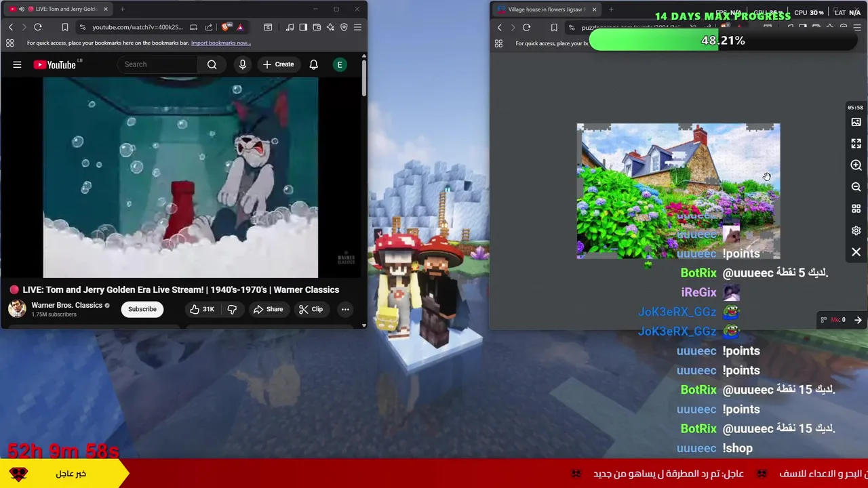Reload the jigsaw puzzle page
The image size is (868, 488).
(x=526, y=28)
